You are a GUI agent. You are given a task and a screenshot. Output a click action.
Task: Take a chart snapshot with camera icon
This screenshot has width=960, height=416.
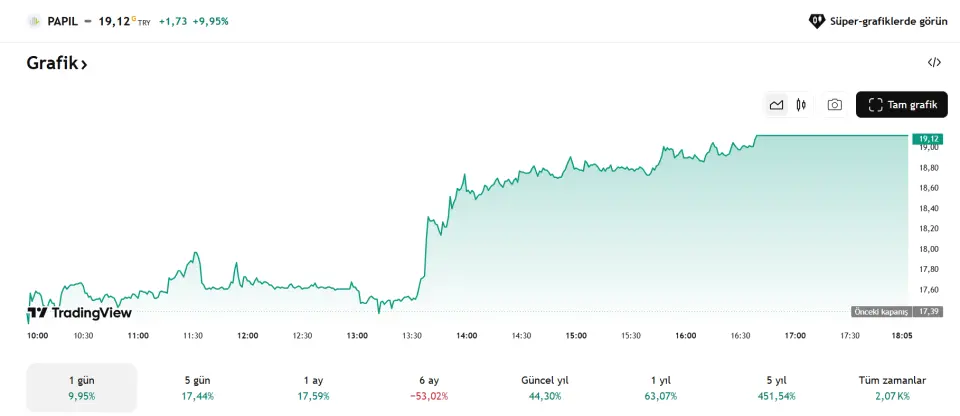834,105
